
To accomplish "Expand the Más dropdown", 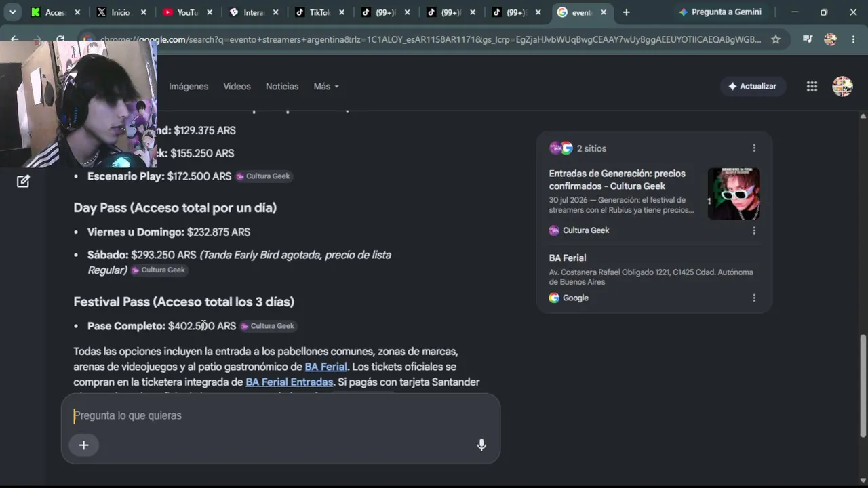I will point(326,86).
